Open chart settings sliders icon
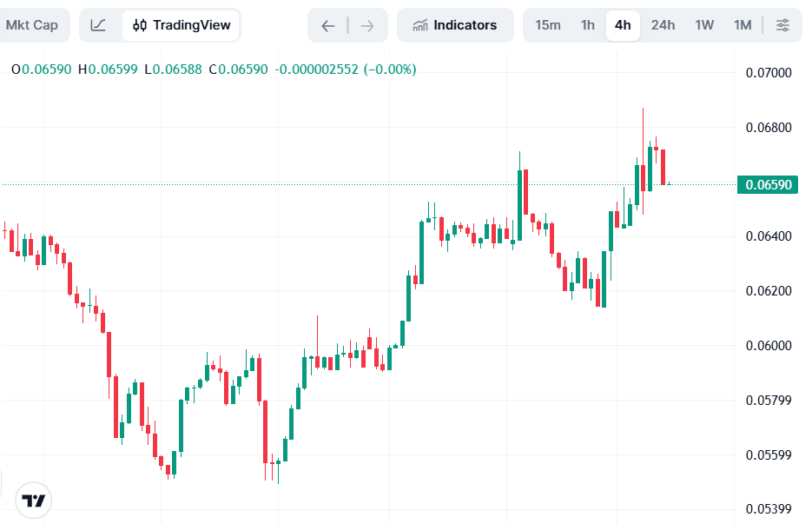812x524 pixels. [782, 25]
